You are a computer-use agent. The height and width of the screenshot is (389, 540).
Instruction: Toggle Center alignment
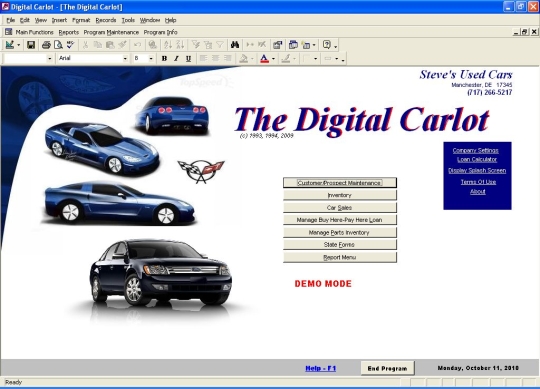216,59
